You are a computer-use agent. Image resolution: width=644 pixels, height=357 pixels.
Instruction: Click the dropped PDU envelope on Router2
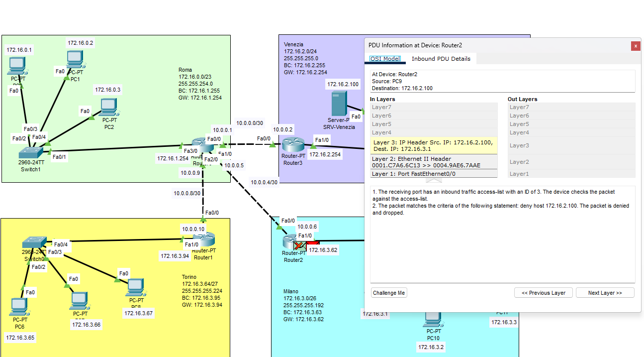(300, 245)
